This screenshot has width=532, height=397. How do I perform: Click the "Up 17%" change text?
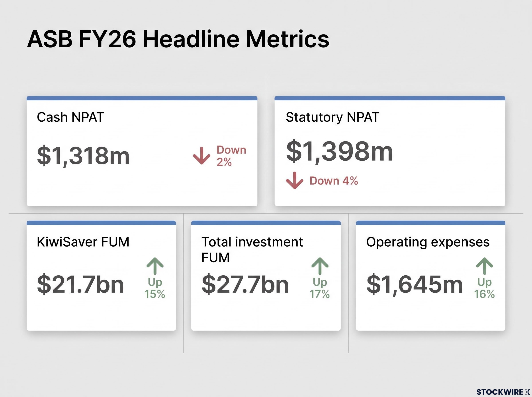pyautogui.click(x=320, y=288)
